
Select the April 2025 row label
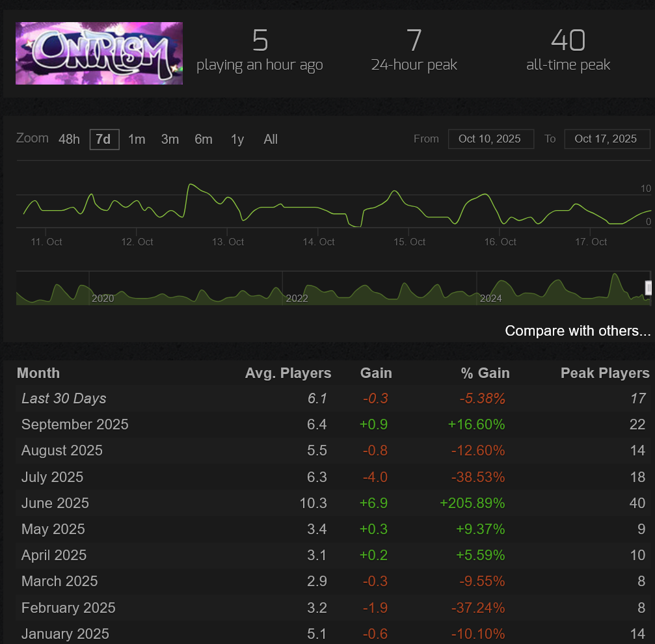tap(54, 555)
